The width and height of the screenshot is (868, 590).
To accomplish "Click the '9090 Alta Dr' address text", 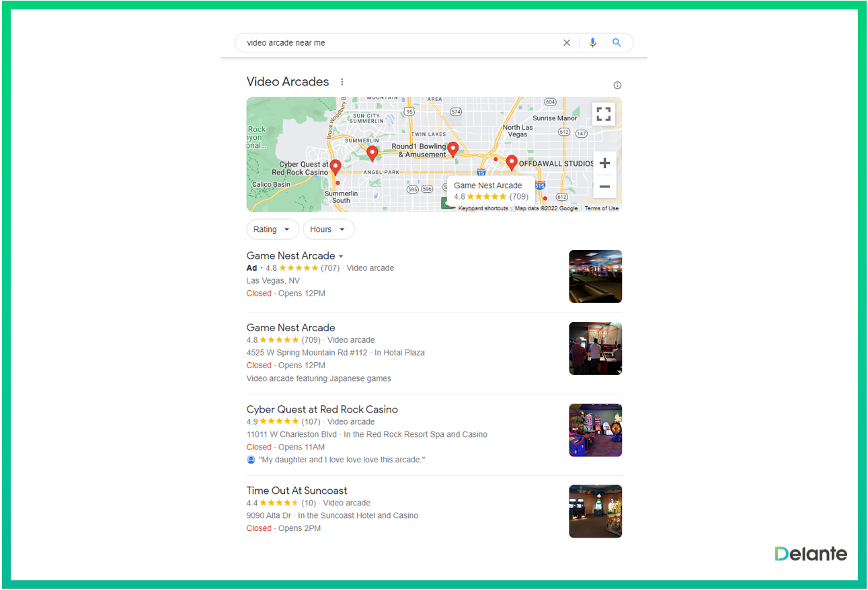I will point(270,515).
